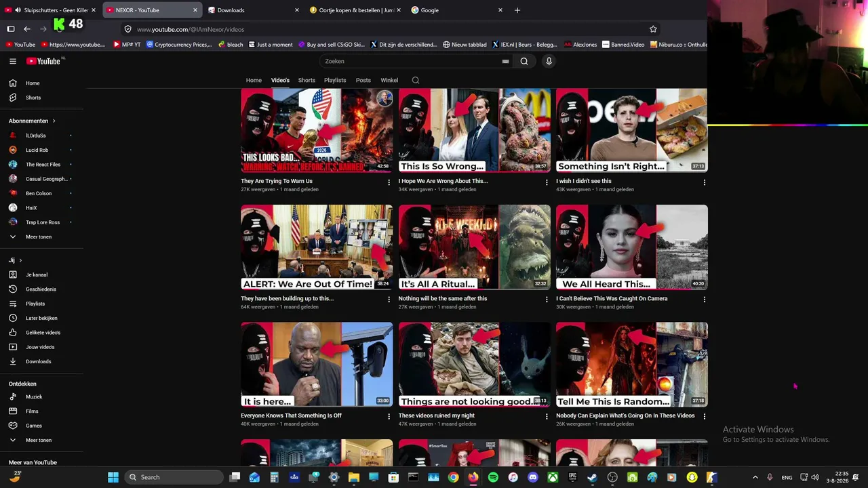Open the Windows Start menu
Screen dimensions: 868x488
(x=113, y=477)
